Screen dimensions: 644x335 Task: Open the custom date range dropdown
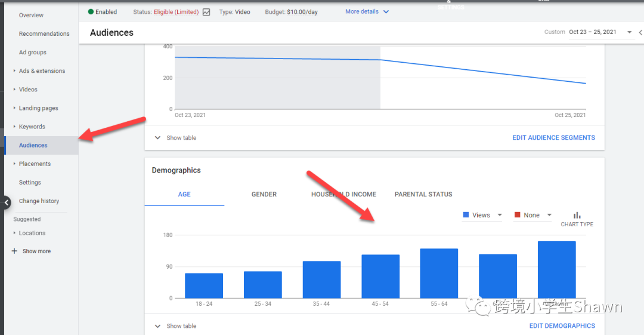coord(629,32)
